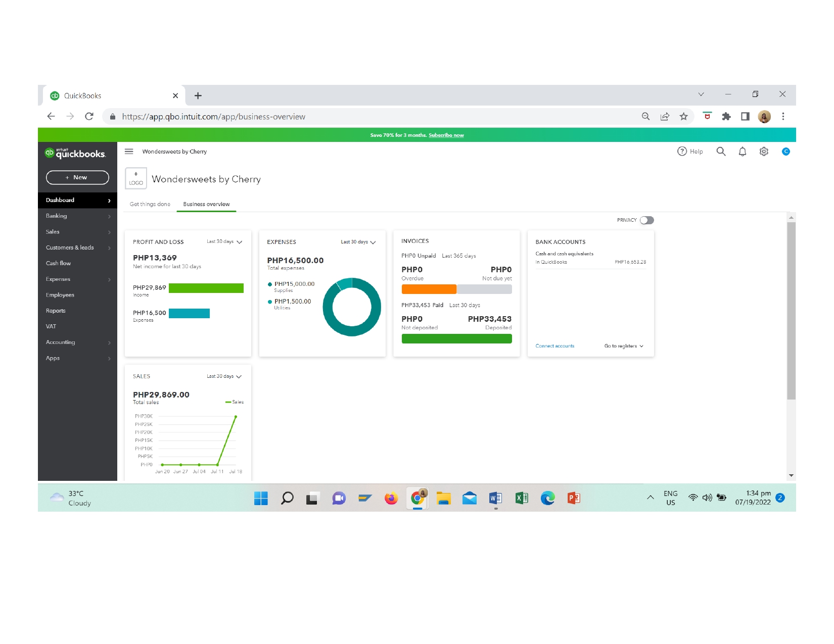This screenshot has width=834, height=644.
Task: Click the grey Not due yet bar
Action: (484, 289)
